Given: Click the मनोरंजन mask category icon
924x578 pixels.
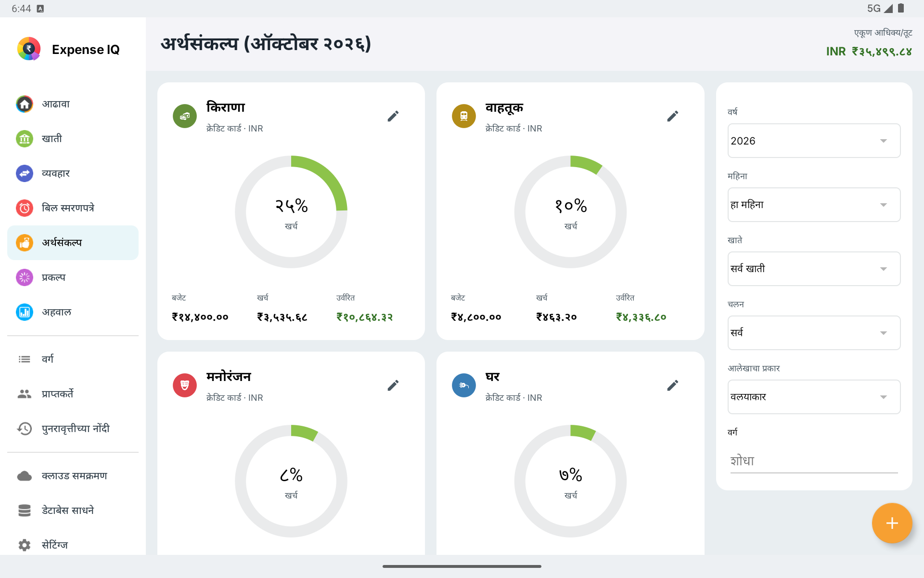Looking at the screenshot, I should click(185, 385).
